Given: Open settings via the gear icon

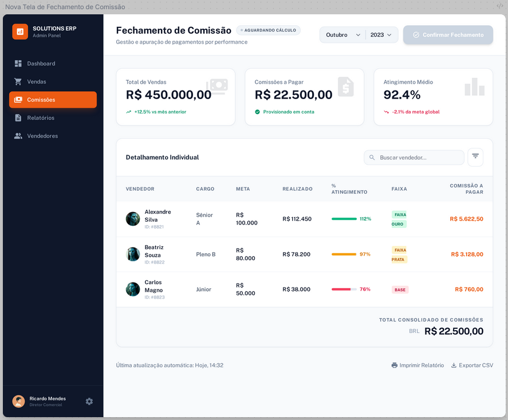Looking at the screenshot, I should pyautogui.click(x=89, y=402).
